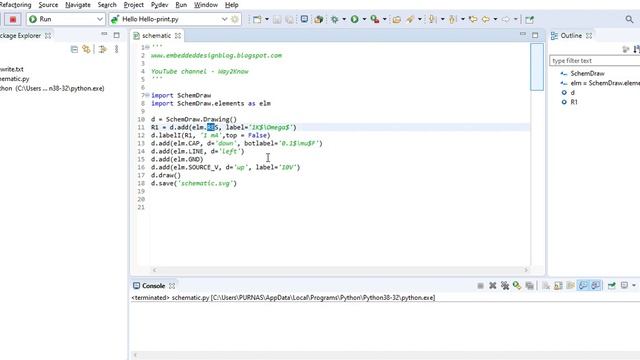This screenshot has width=640, height=360.
Task: Click the Outline type filter text field
Action: click(x=595, y=60)
